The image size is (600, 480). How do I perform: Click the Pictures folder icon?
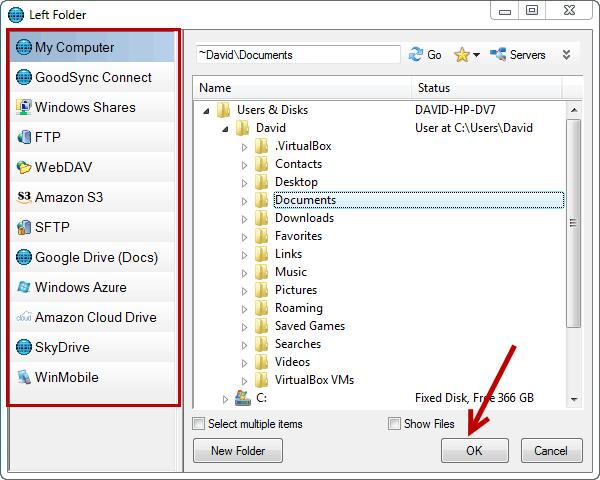[x=261, y=290]
